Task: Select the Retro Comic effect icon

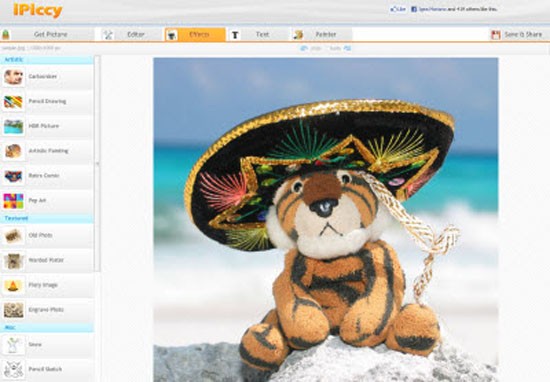Action: point(13,176)
